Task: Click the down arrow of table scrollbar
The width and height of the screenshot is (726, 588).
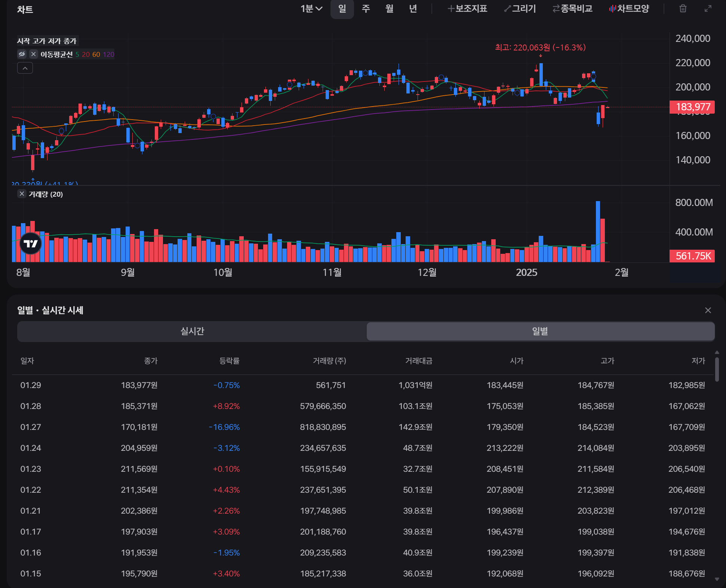Action: tap(717, 579)
